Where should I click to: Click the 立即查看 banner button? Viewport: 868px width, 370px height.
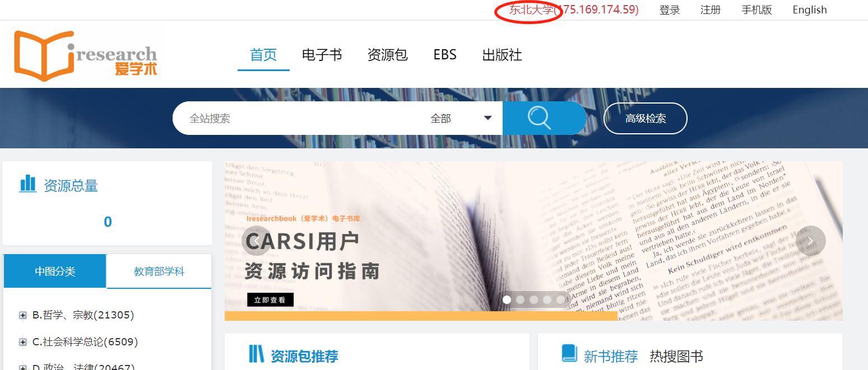tap(270, 300)
